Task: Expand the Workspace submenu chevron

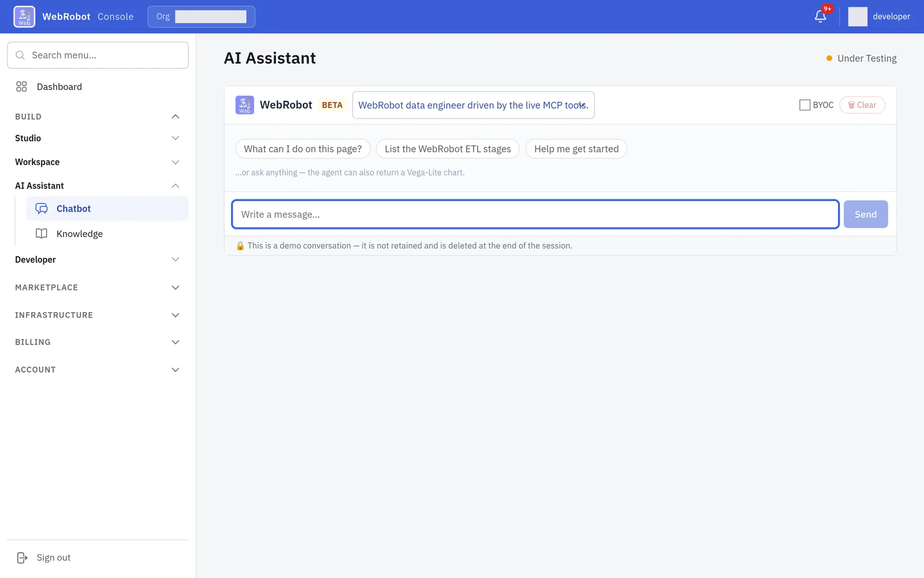Action: coord(176,162)
